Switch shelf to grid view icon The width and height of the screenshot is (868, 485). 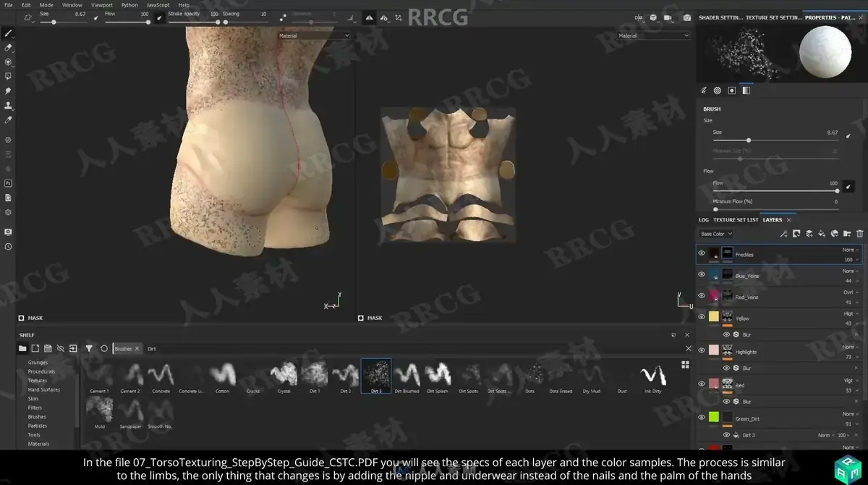point(684,365)
